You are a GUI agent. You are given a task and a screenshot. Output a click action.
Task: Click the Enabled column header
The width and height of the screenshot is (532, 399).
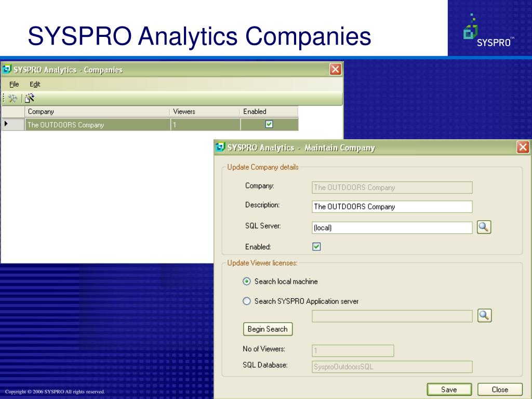[x=269, y=112]
